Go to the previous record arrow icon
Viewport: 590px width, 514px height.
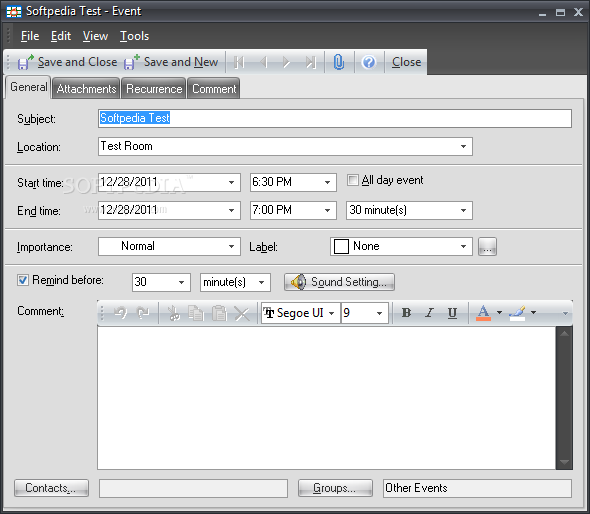pos(264,62)
